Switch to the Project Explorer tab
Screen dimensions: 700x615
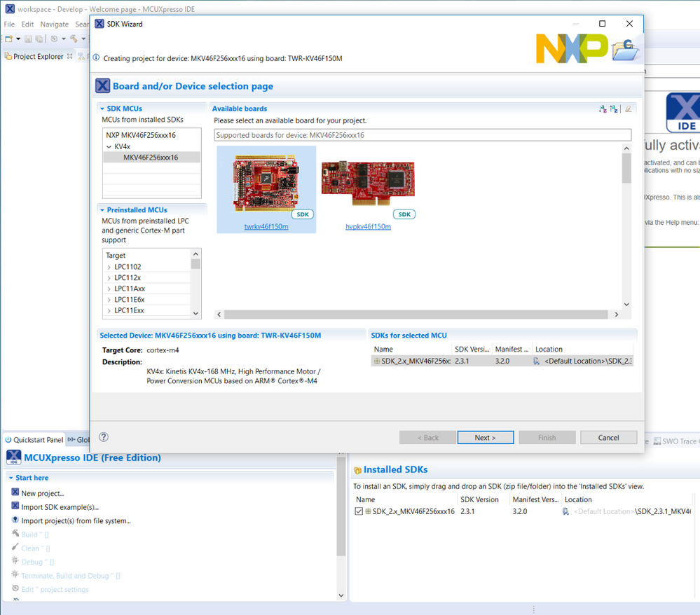tap(39, 57)
